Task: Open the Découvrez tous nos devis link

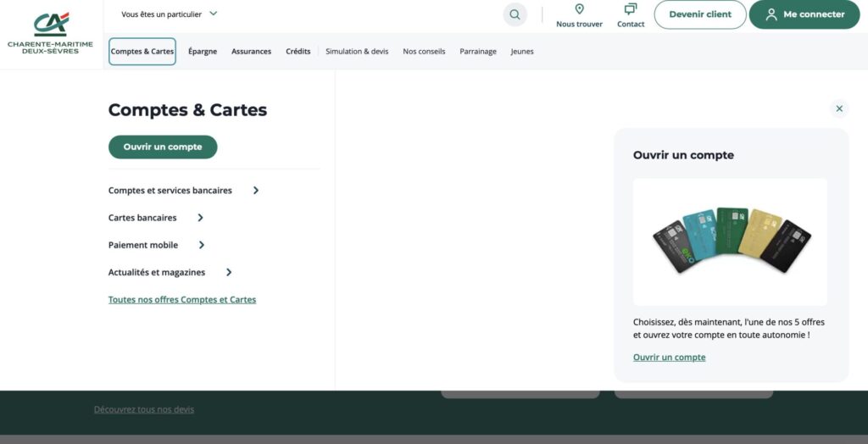Action: click(144, 409)
